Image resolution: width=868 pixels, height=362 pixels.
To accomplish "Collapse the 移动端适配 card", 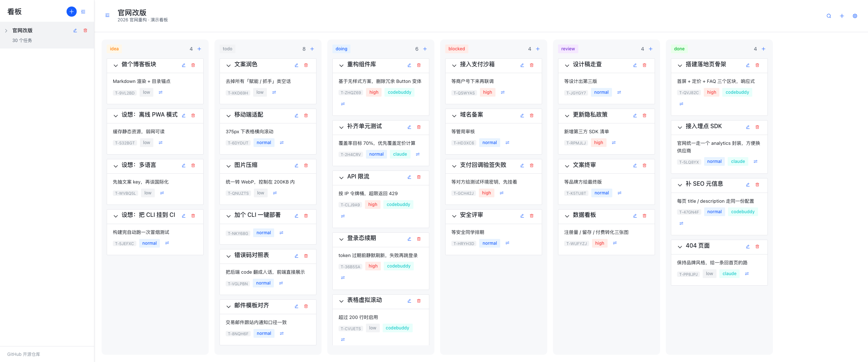I will 229,116.
